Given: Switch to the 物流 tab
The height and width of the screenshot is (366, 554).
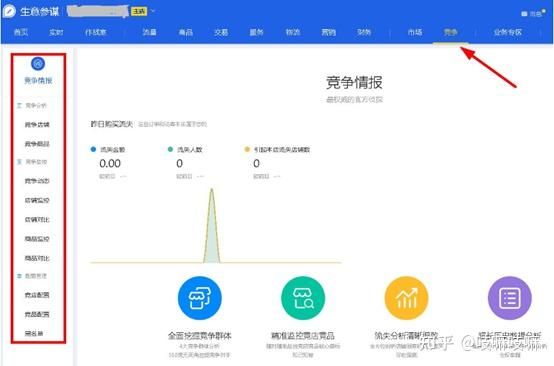Looking at the screenshot, I should point(293,32).
